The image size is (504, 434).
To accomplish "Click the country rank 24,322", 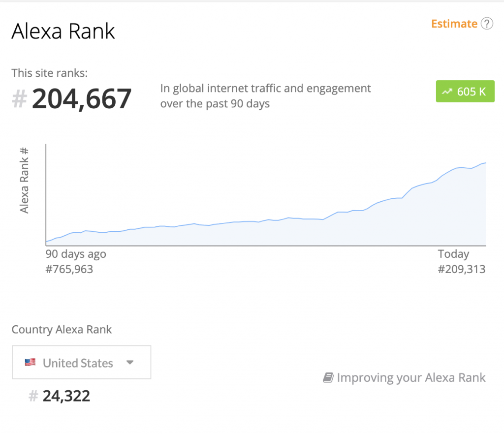I will click(x=66, y=396).
